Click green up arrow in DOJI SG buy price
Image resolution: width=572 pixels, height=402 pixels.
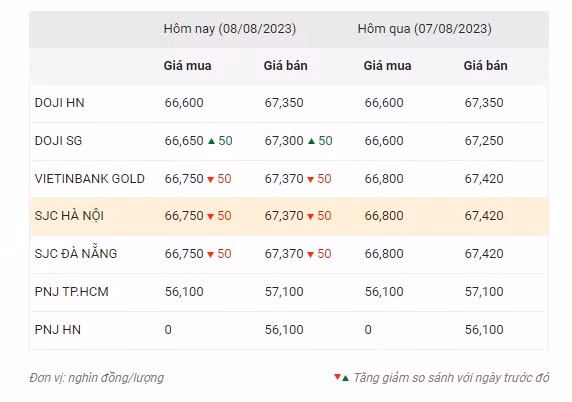pyautogui.click(x=211, y=141)
